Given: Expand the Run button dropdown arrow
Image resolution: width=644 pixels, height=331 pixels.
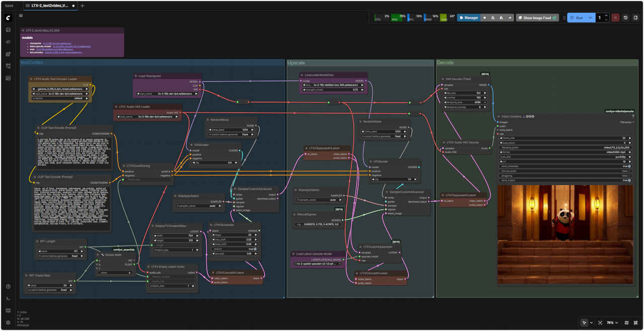Looking at the screenshot, I should coord(591,18).
